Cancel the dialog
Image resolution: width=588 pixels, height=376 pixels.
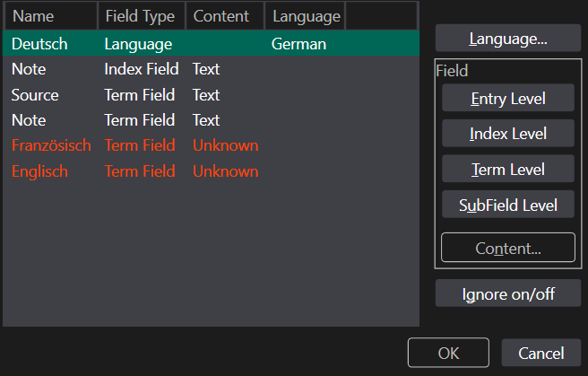[x=540, y=353]
